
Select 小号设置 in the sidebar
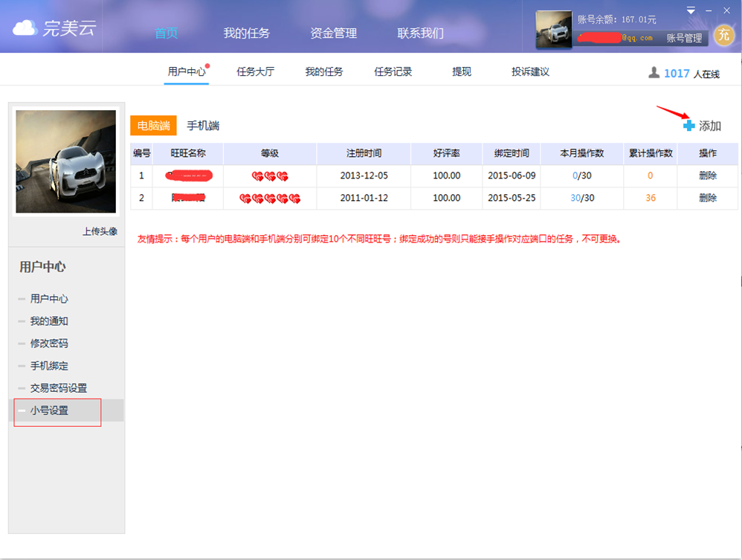(x=49, y=411)
